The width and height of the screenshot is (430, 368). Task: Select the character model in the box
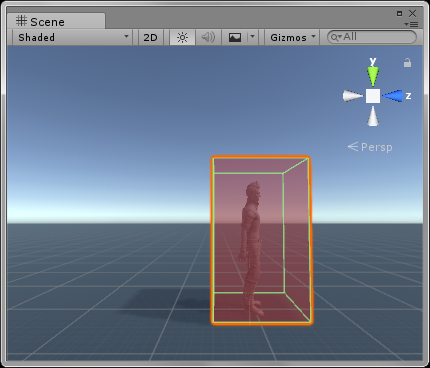[x=251, y=247]
